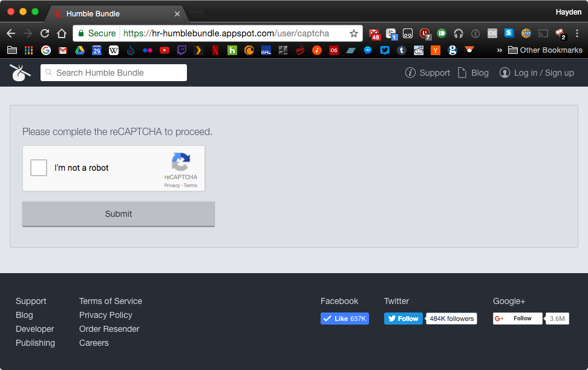The image size is (588, 370).
Task: Open the Wikipedia bookmark
Action: [114, 50]
